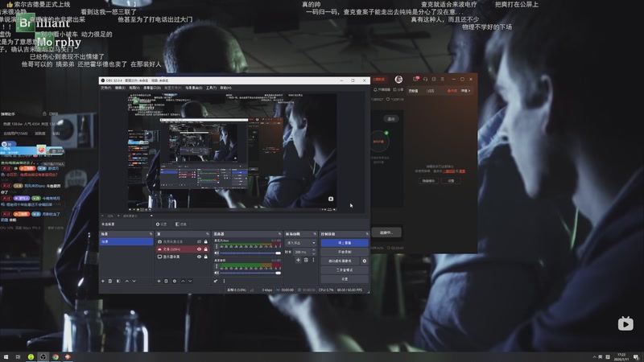Increase transition duration 300 ms stepper

click(314, 250)
